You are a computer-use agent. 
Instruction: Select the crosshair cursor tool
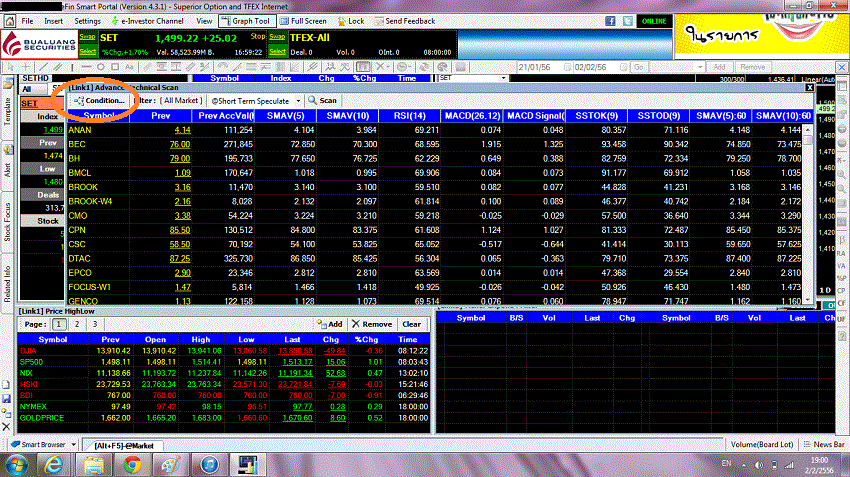[x=25, y=67]
